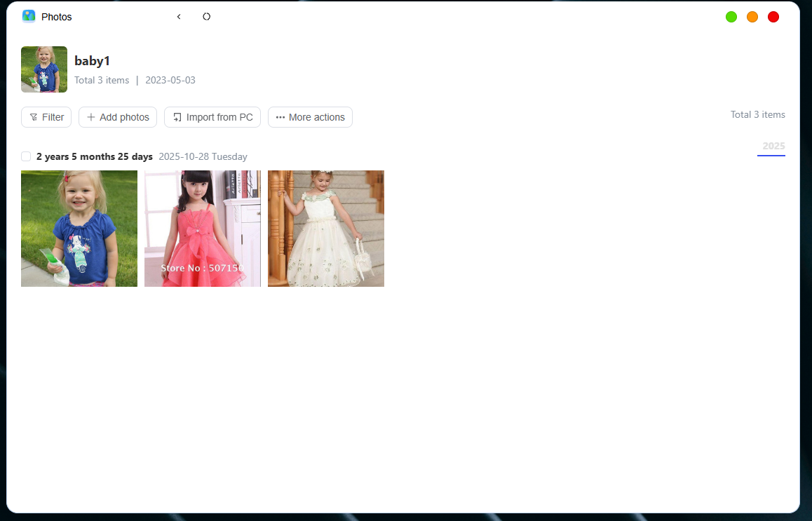Click the Total 3 items text under baby1
The image size is (812, 521).
pyautogui.click(x=102, y=80)
